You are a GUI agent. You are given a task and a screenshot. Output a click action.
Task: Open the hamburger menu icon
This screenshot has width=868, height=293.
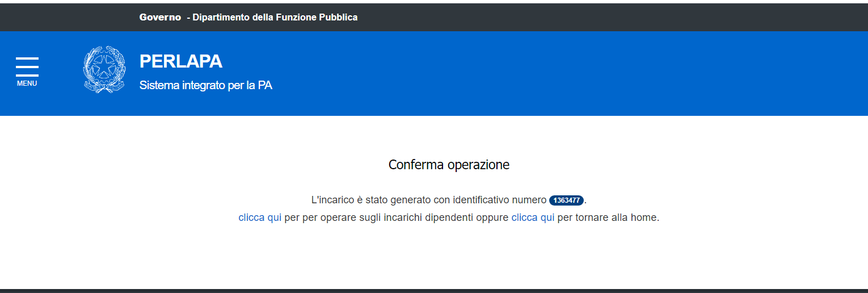(x=27, y=66)
